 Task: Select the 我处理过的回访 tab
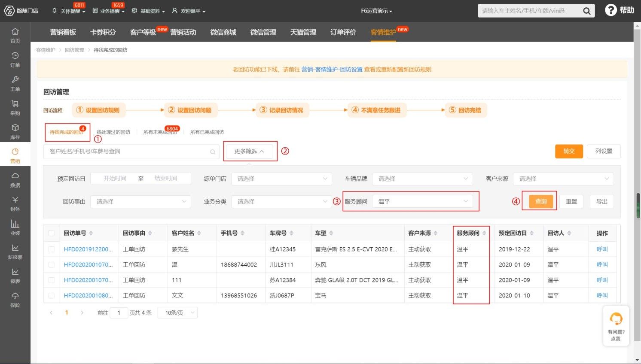[x=113, y=132]
